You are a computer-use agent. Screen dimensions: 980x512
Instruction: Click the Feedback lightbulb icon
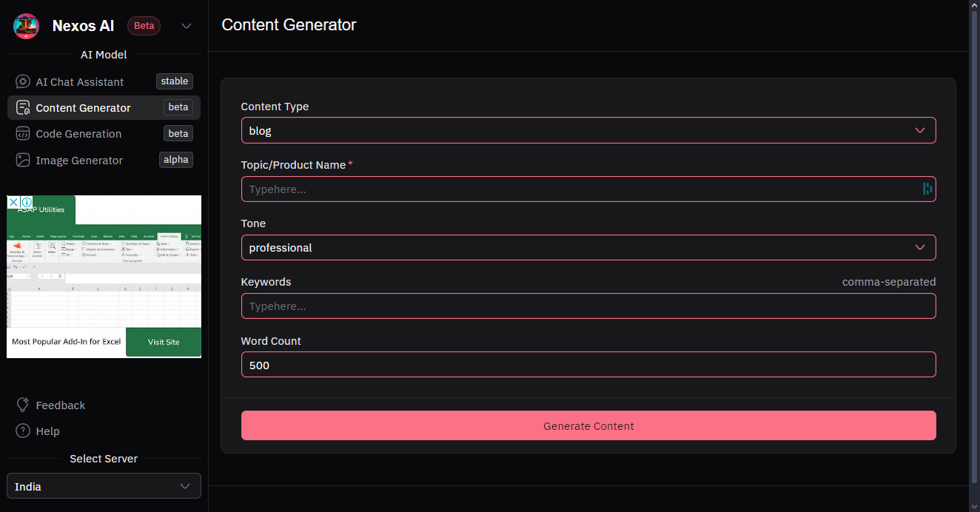(23, 405)
